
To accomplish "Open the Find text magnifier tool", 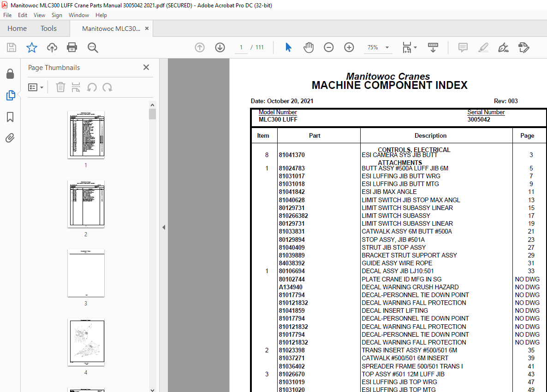I will point(93,47).
